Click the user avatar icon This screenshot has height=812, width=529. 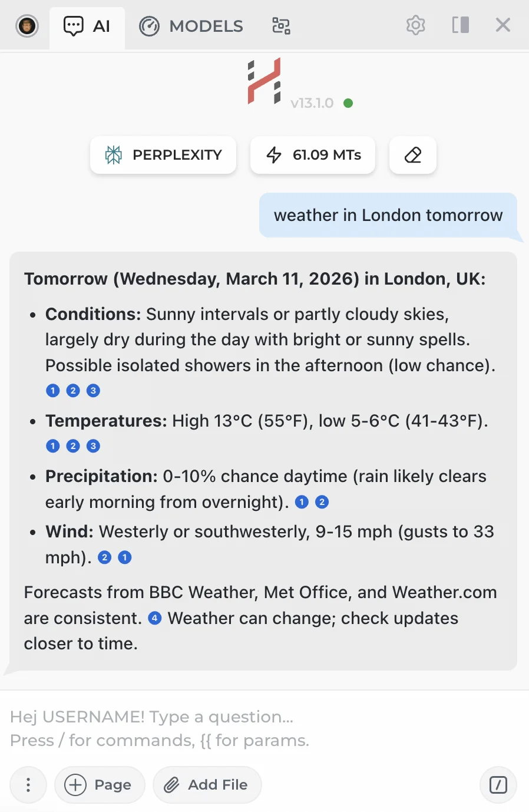tap(27, 26)
